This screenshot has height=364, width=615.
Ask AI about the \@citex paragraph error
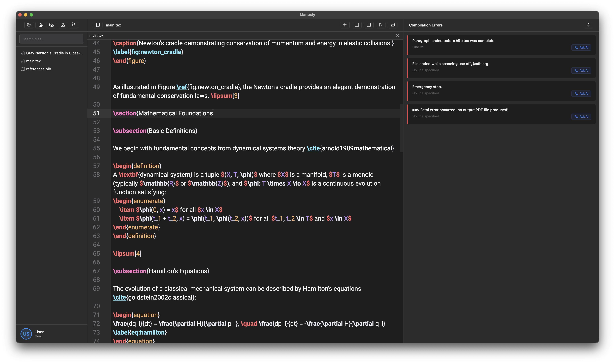coord(581,48)
